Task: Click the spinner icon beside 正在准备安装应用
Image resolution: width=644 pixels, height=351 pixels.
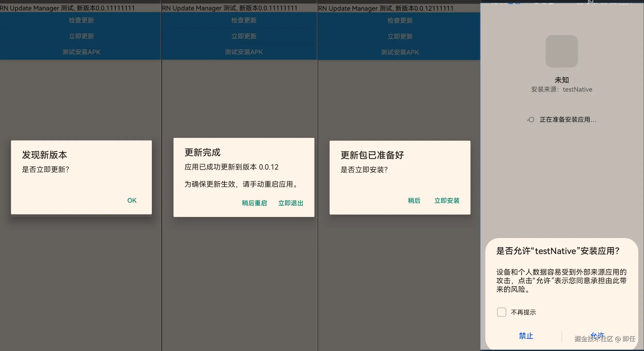Action: point(531,120)
